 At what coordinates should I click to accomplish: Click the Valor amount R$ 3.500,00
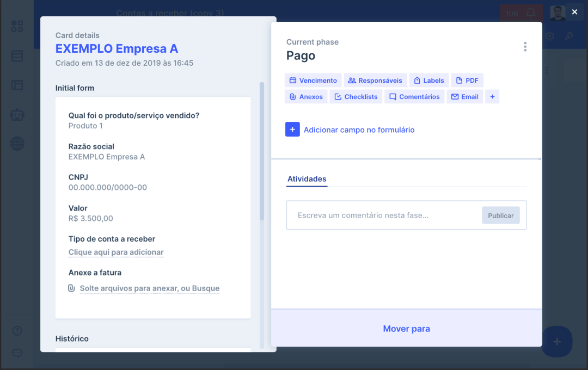tap(90, 219)
